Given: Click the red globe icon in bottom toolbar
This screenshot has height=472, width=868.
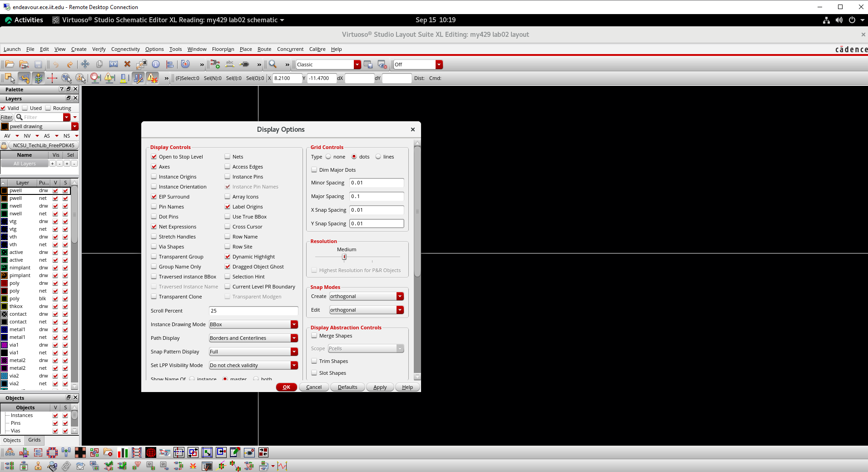Looking at the screenshot, I should 151,452.
